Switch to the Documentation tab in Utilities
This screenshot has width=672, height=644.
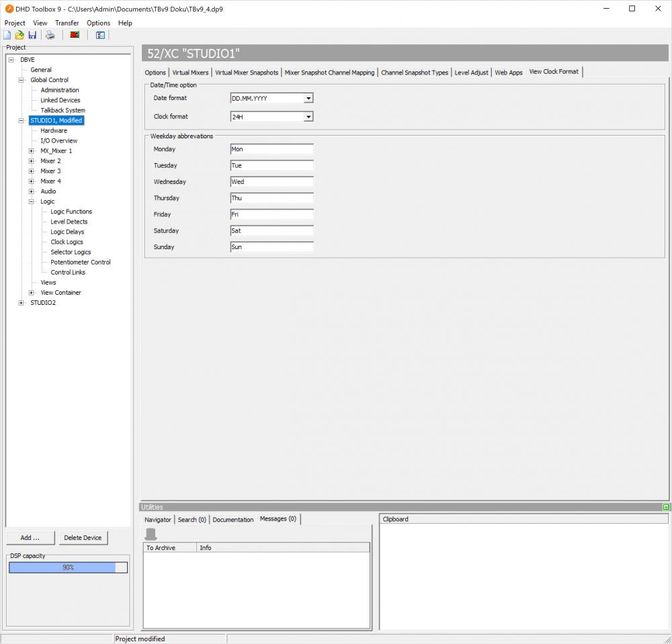233,520
